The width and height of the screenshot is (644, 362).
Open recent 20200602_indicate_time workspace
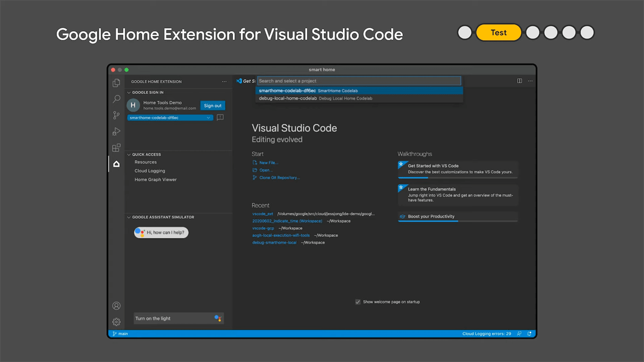pyautogui.click(x=287, y=221)
